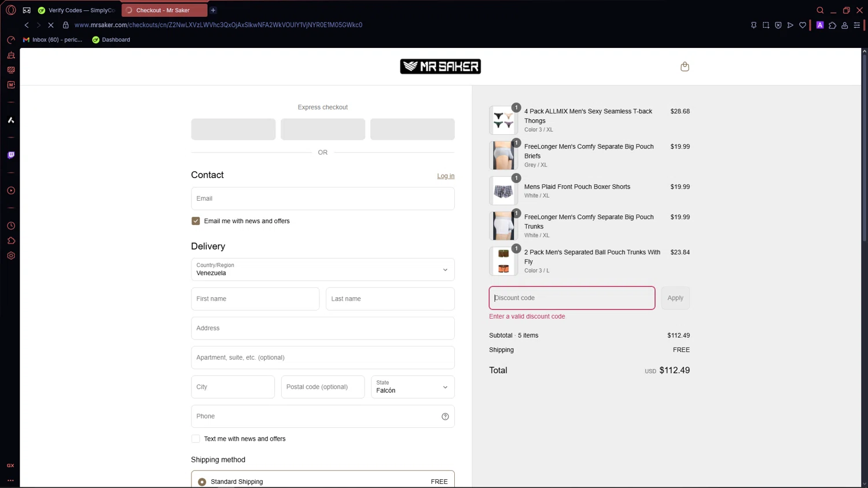Open a new tab with plus button
This screenshot has width=868, height=488.
213,10
